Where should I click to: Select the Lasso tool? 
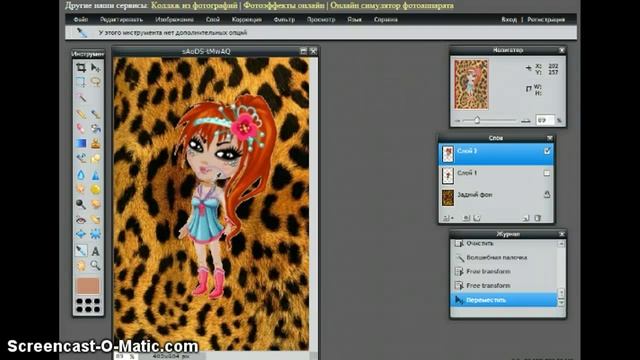96,82
